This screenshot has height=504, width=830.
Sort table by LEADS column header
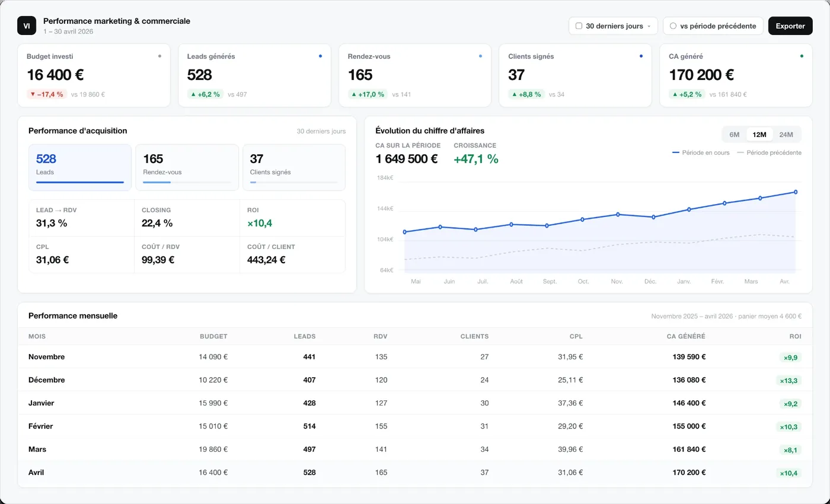point(305,336)
